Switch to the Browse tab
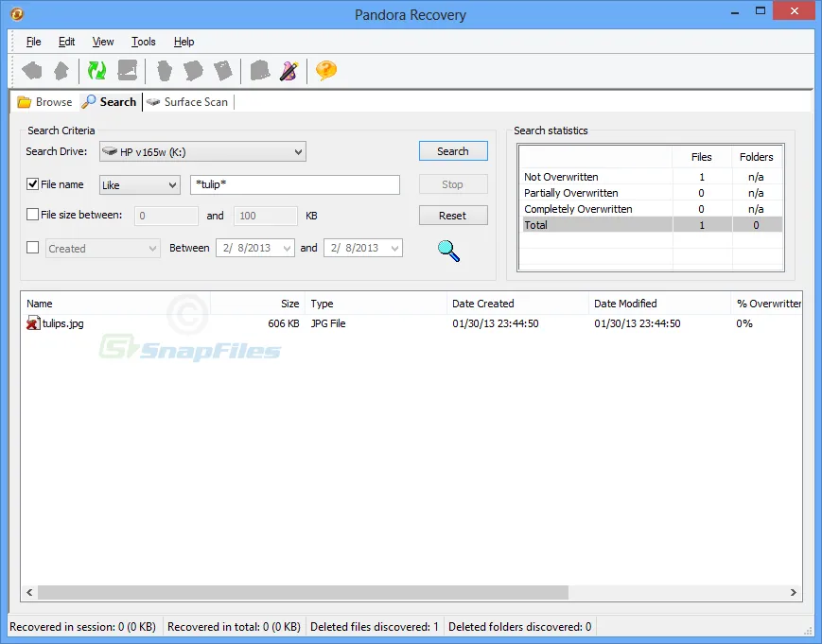Viewport: 822px width, 644px height. click(x=44, y=102)
